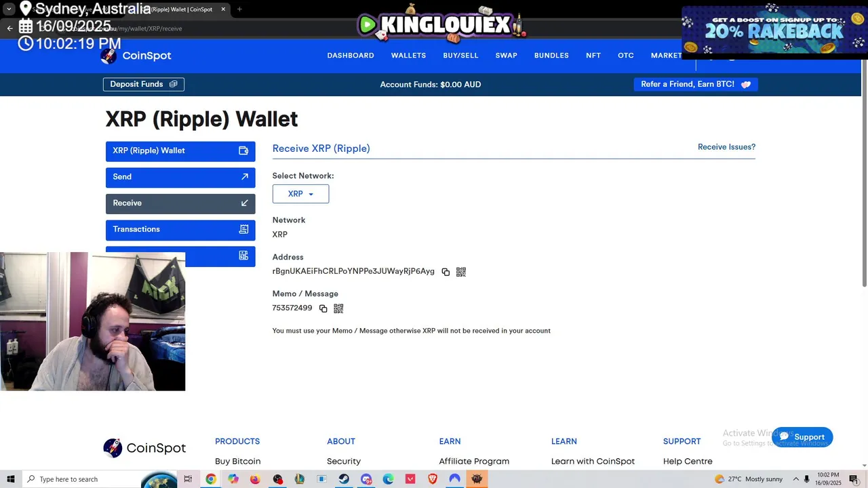Open the Receive Issues? help link
The width and height of the screenshot is (868, 488).
coord(726,147)
